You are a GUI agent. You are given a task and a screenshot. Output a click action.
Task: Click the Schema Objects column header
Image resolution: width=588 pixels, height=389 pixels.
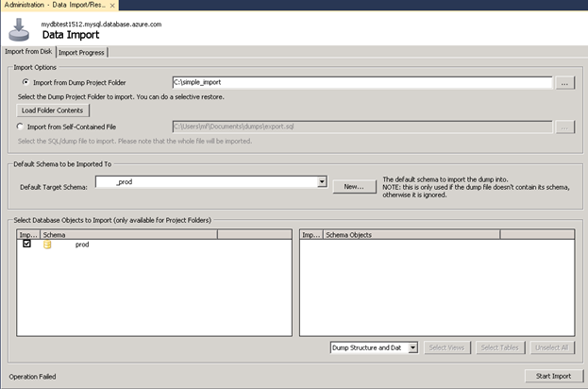(412, 235)
